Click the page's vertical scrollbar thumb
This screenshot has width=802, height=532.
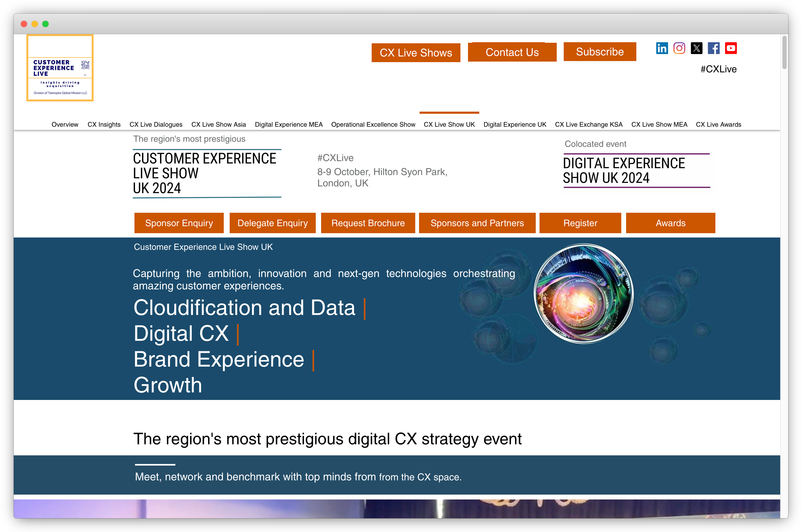pyautogui.click(x=784, y=52)
